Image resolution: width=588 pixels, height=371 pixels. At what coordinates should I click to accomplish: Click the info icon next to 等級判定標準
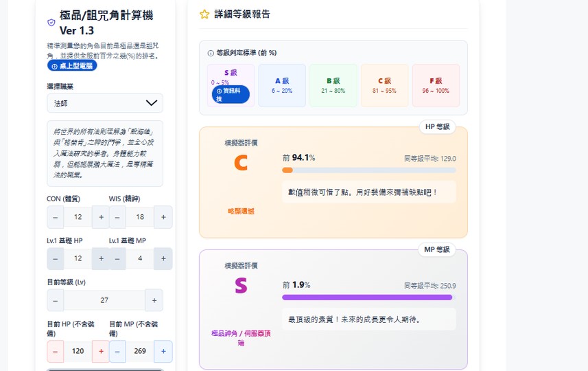tap(211, 53)
